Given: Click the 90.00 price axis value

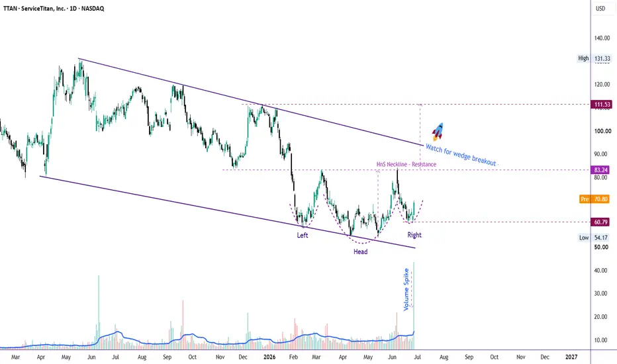Looking at the screenshot, I should [x=601, y=154].
